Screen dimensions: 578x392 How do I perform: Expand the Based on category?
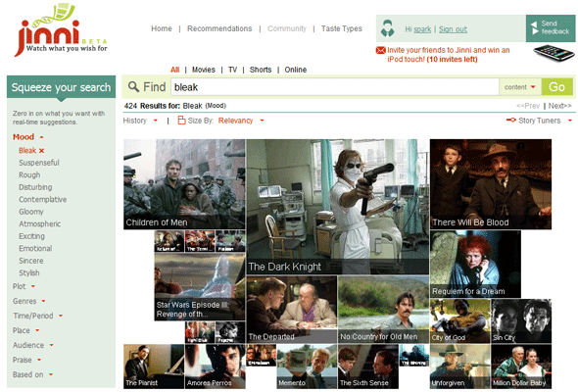pos(32,374)
